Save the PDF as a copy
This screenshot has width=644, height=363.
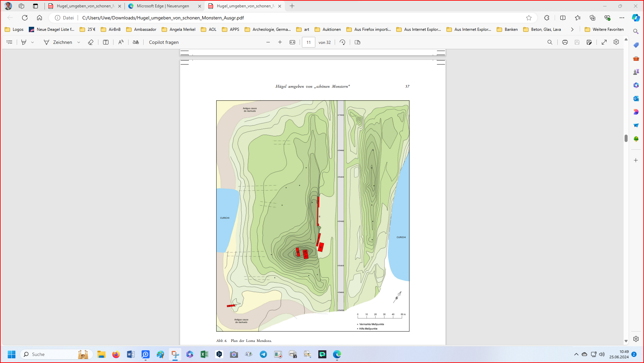point(589,42)
